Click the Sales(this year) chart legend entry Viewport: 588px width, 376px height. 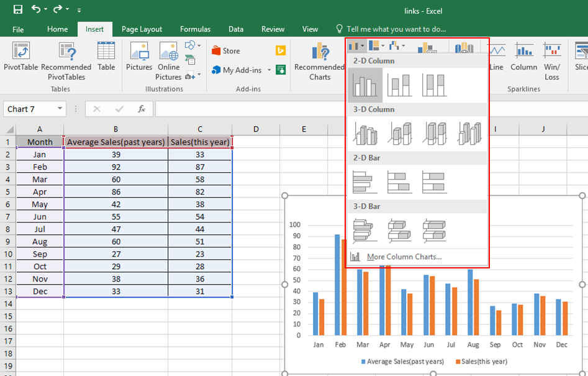click(x=481, y=362)
